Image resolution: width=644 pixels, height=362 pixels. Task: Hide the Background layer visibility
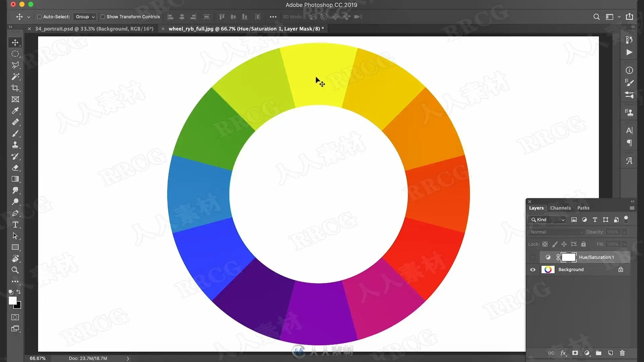533,269
